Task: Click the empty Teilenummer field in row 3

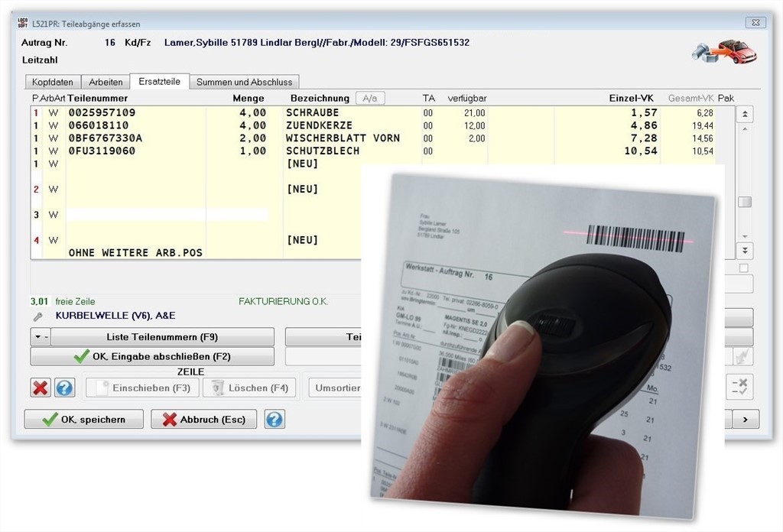Action: tap(135, 215)
